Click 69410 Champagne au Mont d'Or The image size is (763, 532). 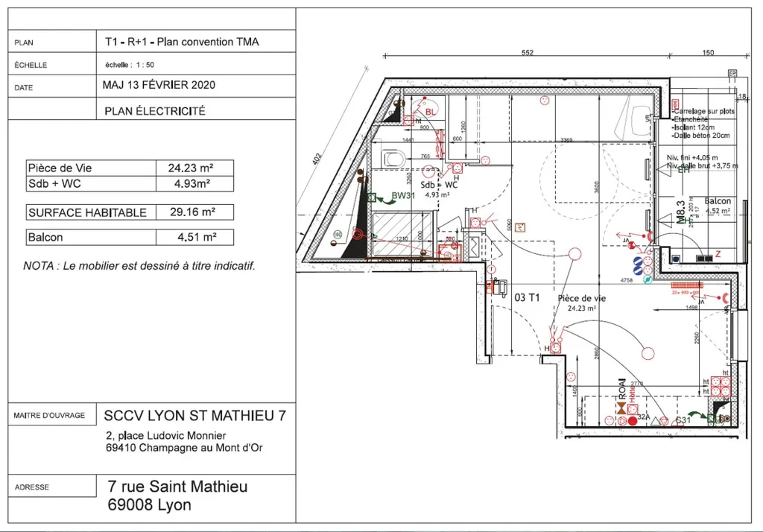(x=184, y=448)
